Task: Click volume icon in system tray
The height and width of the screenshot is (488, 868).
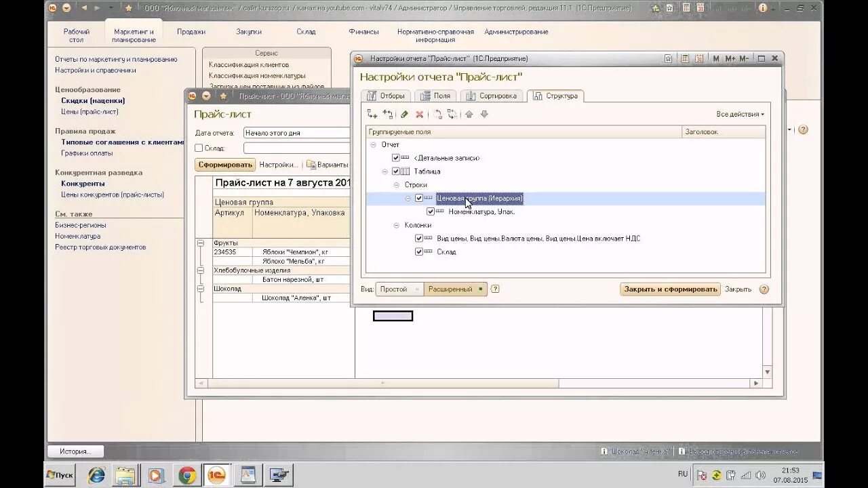Action: (x=760, y=475)
